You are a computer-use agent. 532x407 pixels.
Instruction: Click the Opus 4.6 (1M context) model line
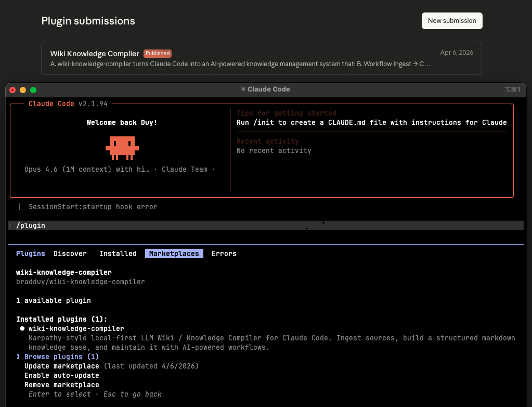pos(120,169)
